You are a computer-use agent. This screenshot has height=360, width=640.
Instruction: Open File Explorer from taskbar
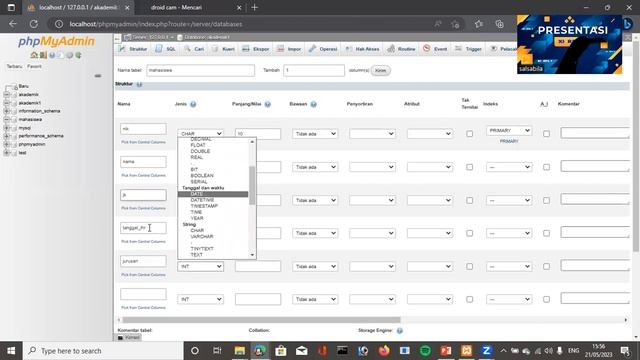click(240, 351)
